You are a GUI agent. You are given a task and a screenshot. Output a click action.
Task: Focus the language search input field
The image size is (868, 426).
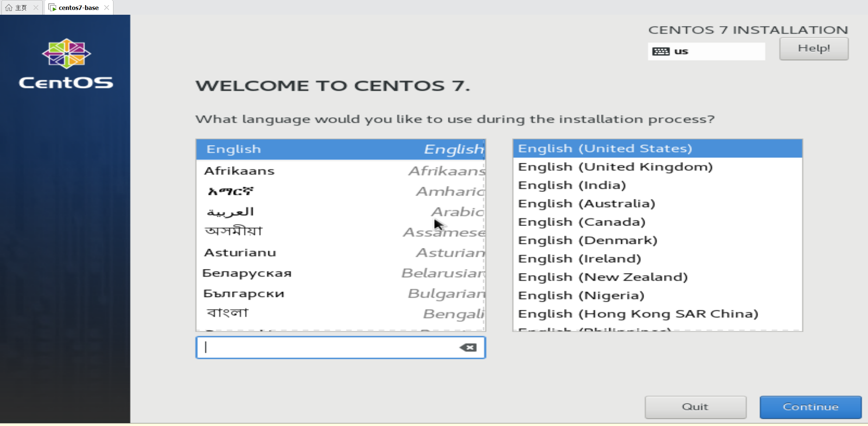point(341,348)
